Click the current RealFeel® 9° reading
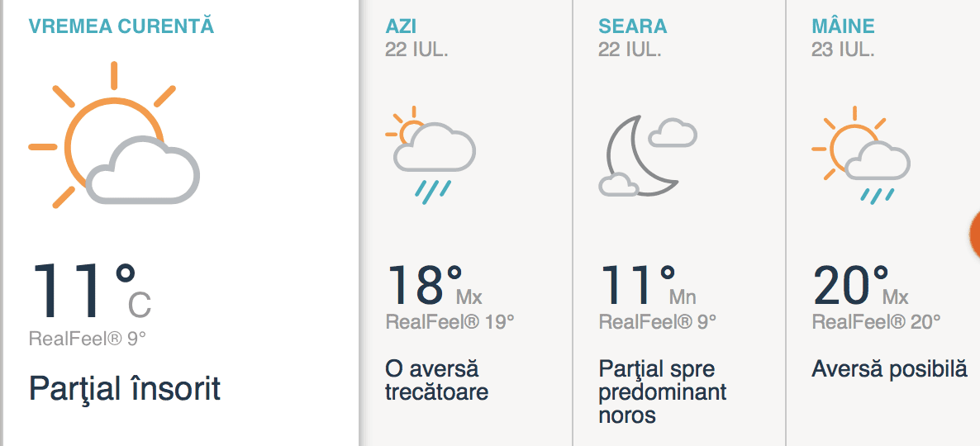 [88, 338]
